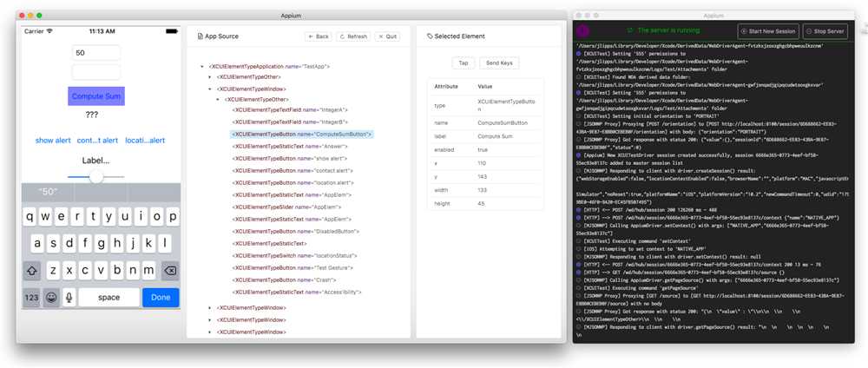This screenshot has height=368, width=868.
Task: Open the emoji keyboard
Action: [x=51, y=298]
